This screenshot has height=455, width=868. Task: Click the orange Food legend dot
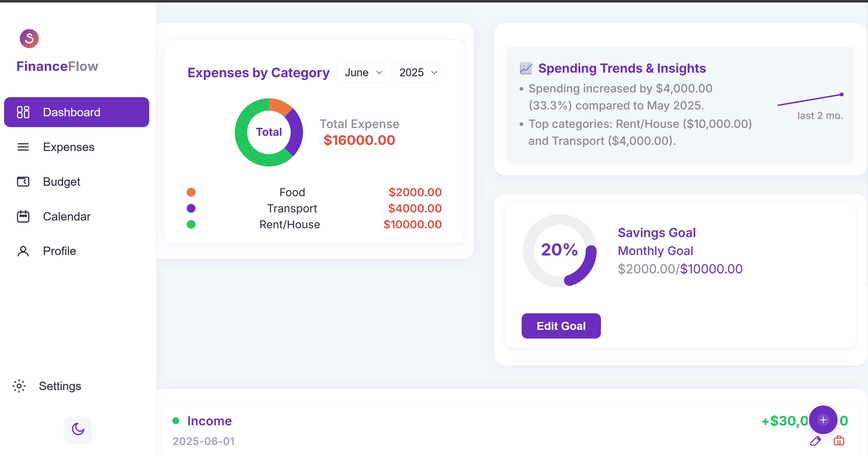coord(191,192)
